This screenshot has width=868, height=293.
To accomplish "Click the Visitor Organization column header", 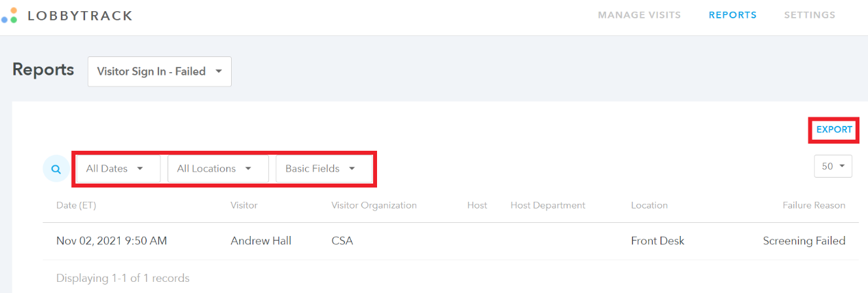I will 374,205.
